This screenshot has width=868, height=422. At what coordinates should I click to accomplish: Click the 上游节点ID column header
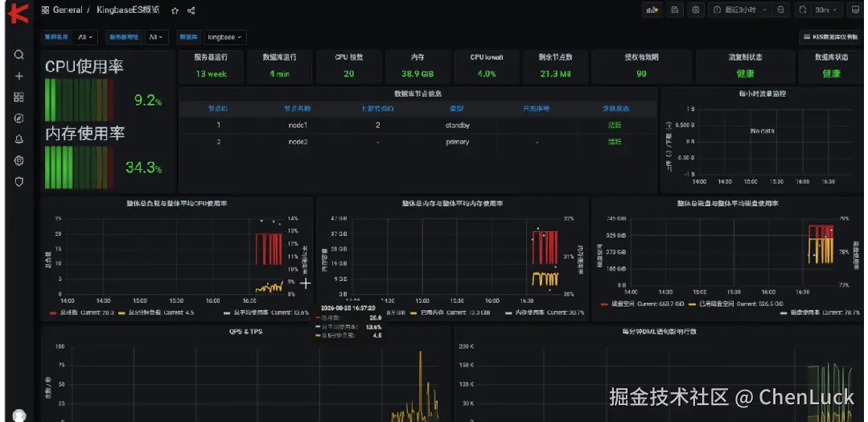click(377, 109)
